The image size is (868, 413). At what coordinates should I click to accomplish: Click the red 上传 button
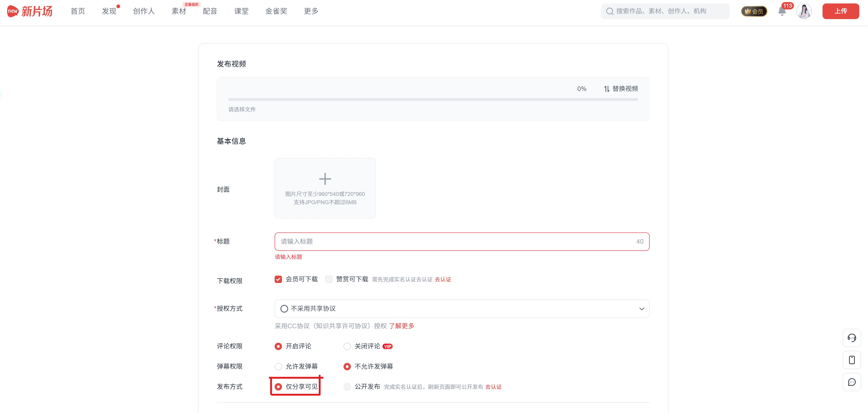point(840,11)
